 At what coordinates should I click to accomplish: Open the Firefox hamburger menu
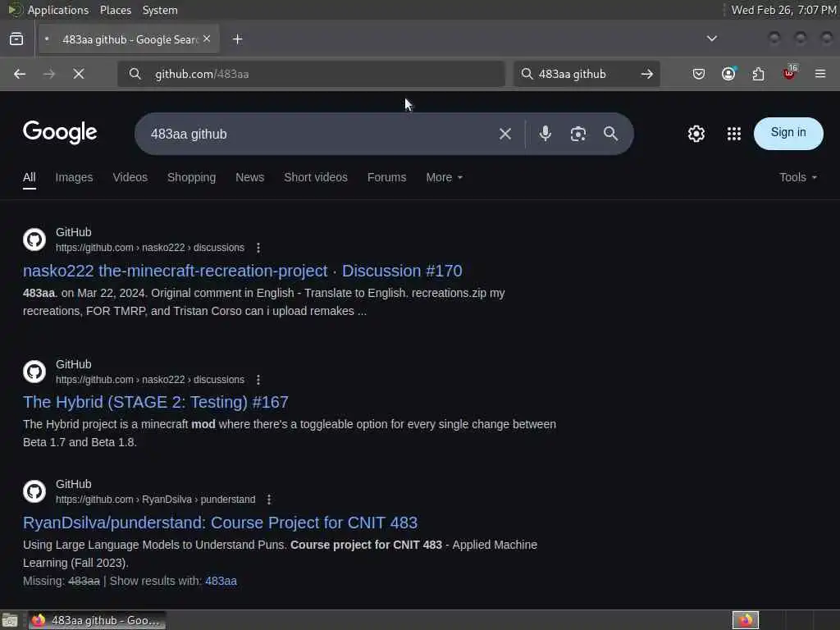click(x=820, y=74)
